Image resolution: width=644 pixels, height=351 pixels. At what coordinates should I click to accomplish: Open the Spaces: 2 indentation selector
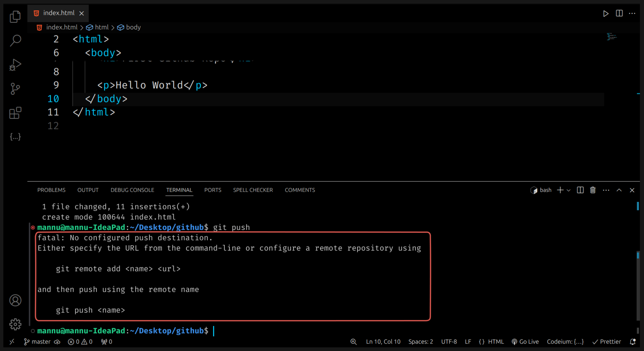pyautogui.click(x=420, y=342)
